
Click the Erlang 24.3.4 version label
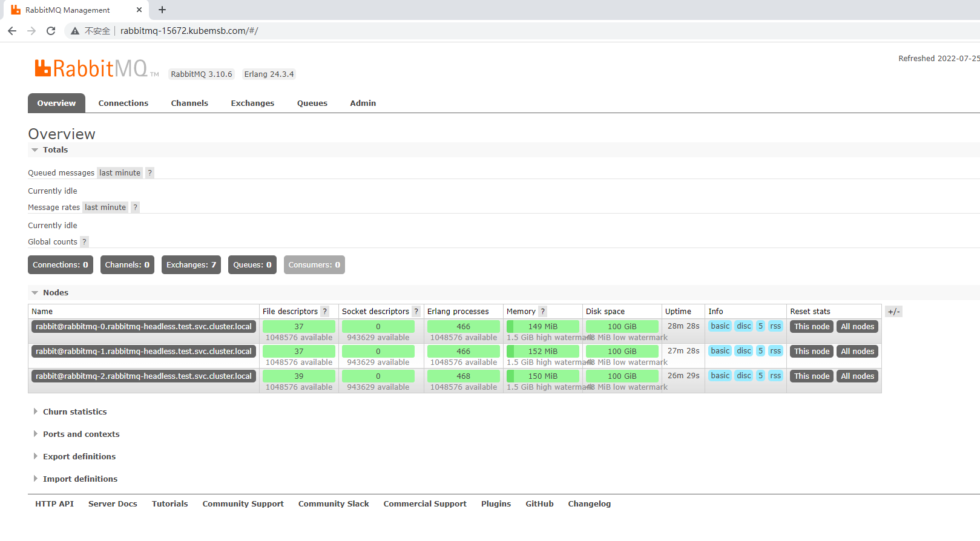coord(269,74)
